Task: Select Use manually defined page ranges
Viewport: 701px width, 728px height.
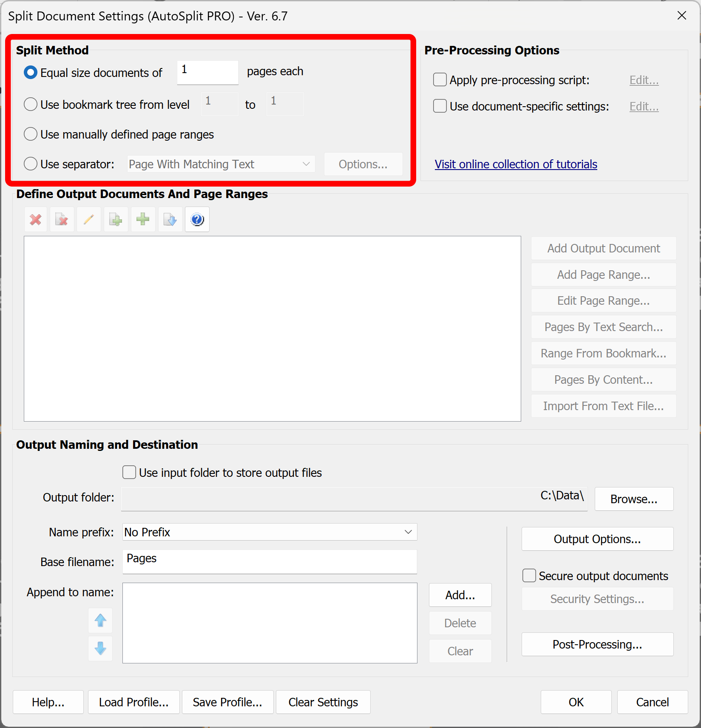Action: (x=30, y=134)
